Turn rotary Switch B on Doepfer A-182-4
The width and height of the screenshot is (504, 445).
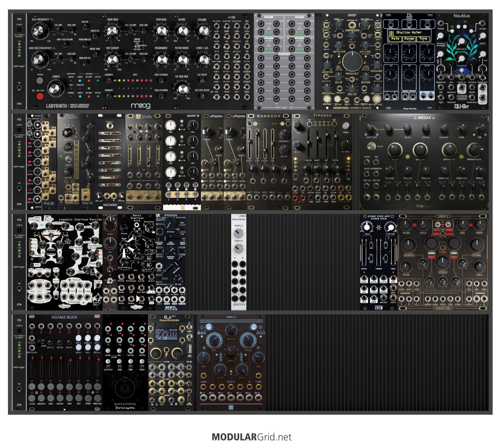pos(238,248)
